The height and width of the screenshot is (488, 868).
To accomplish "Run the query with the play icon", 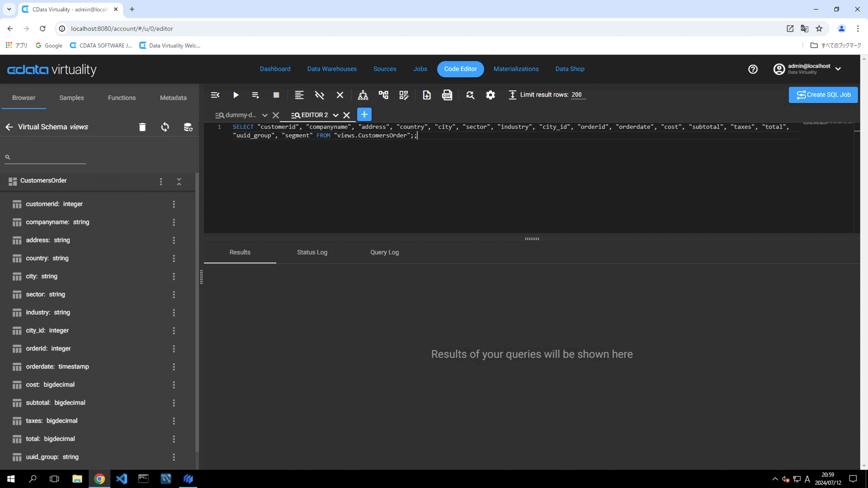I will point(236,95).
